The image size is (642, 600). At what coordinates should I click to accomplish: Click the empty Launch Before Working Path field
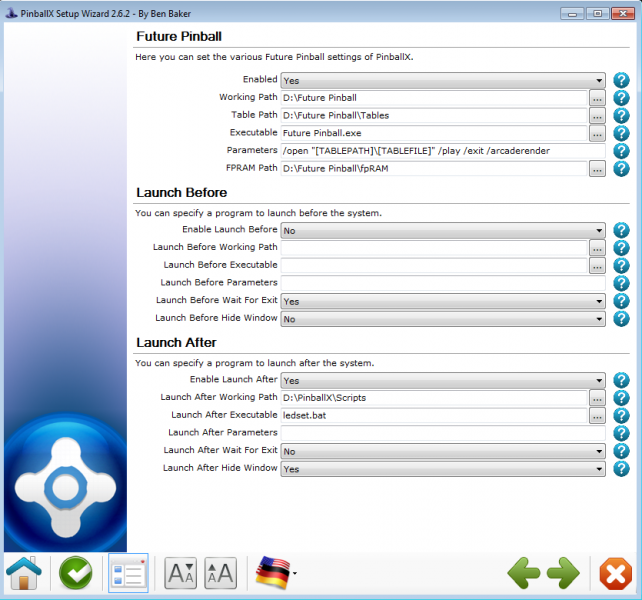[434, 248]
